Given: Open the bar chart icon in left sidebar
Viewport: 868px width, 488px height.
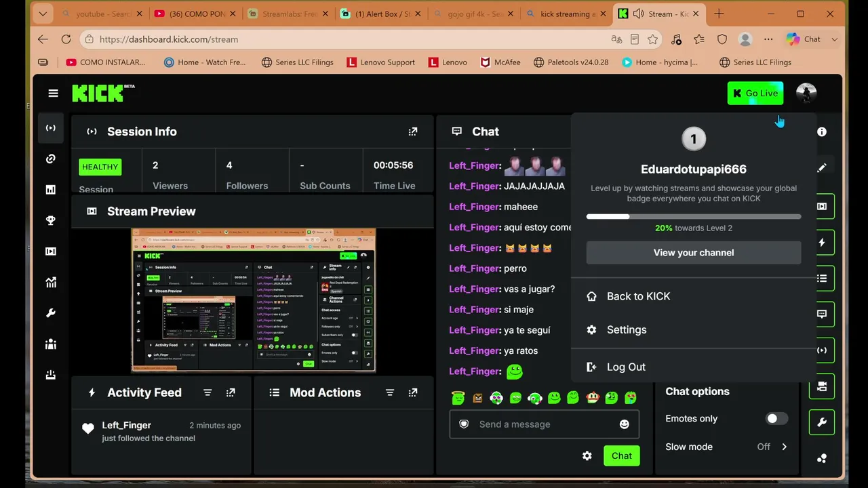Looking at the screenshot, I should tap(51, 190).
